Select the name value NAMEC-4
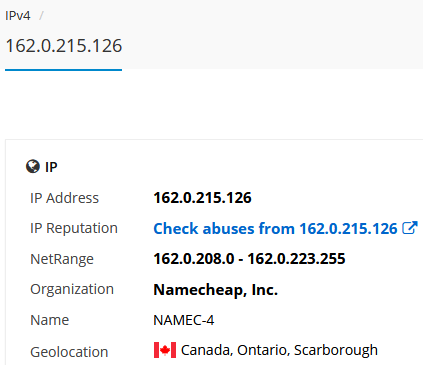423x365 pixels. [x=184, y=320]
